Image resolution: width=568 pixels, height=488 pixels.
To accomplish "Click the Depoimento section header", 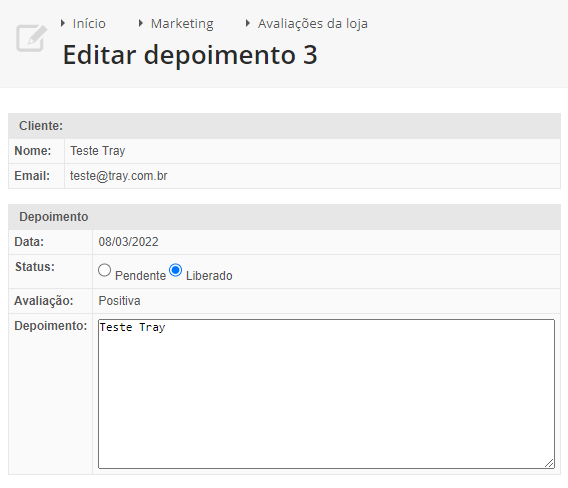I will tap(284, 217).
